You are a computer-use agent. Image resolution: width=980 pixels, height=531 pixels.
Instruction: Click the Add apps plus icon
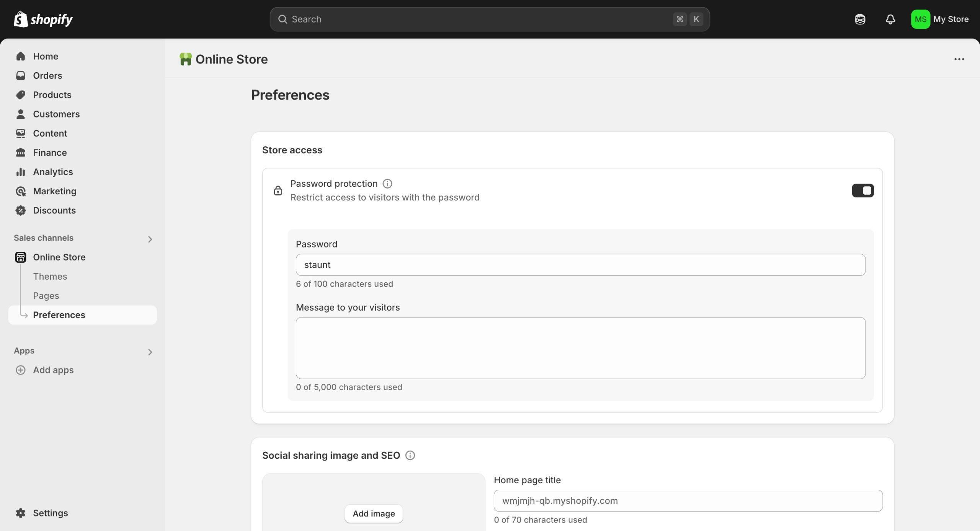coord(20,370)
